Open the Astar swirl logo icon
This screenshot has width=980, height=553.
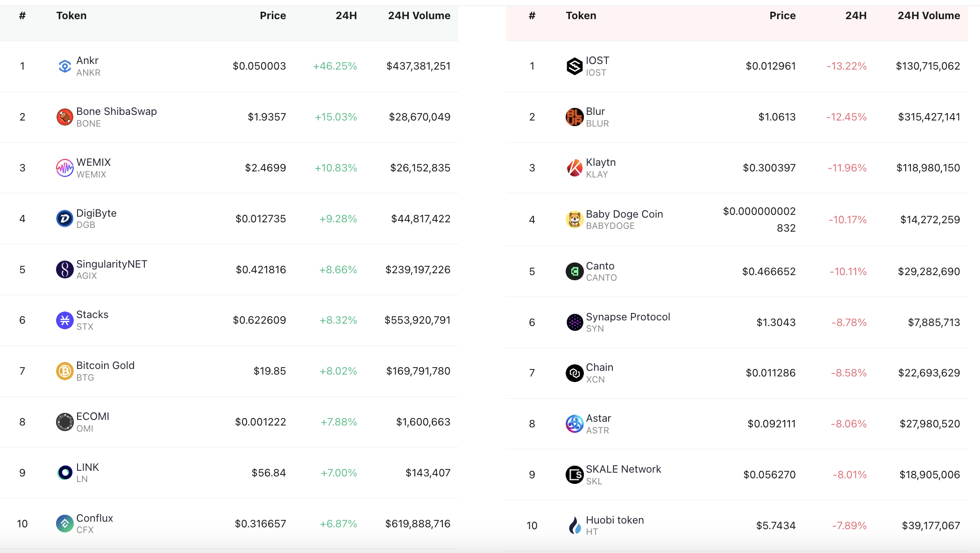coord(575,424)
